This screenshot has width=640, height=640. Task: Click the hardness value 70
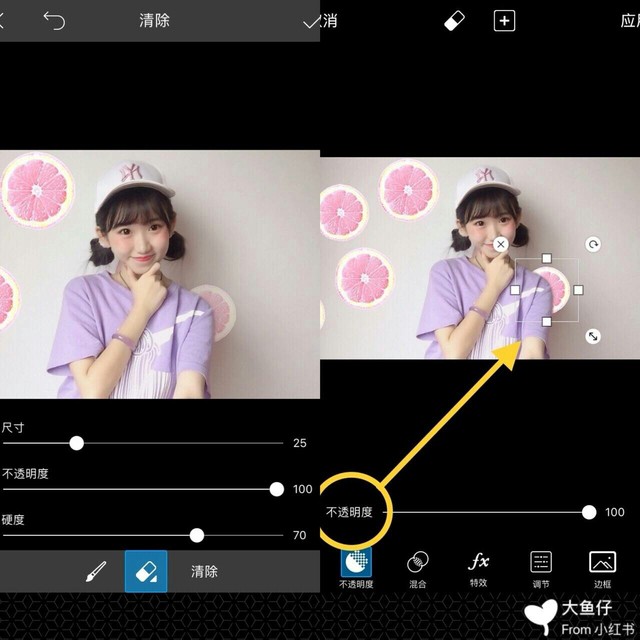pos(300,535)
